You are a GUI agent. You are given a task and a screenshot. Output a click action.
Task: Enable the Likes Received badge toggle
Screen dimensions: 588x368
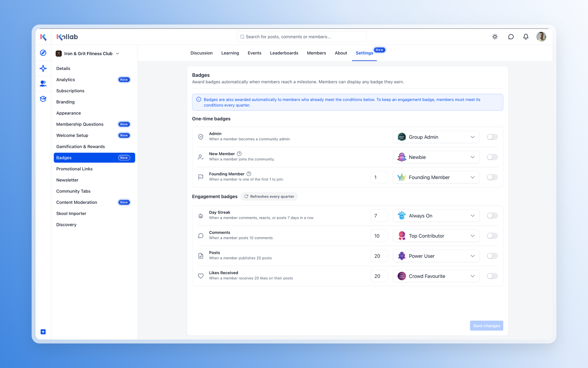492,276
